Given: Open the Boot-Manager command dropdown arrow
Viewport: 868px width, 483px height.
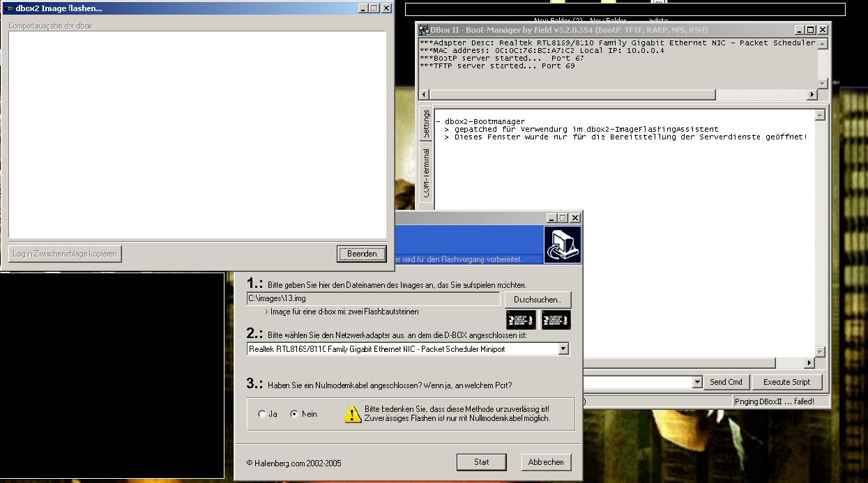Looking at the screenshot, I should click(696, 382).
